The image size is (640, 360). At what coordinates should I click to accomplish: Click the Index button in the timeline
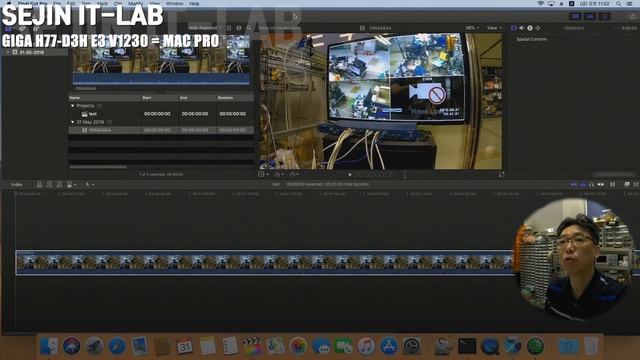pos(17,184)
